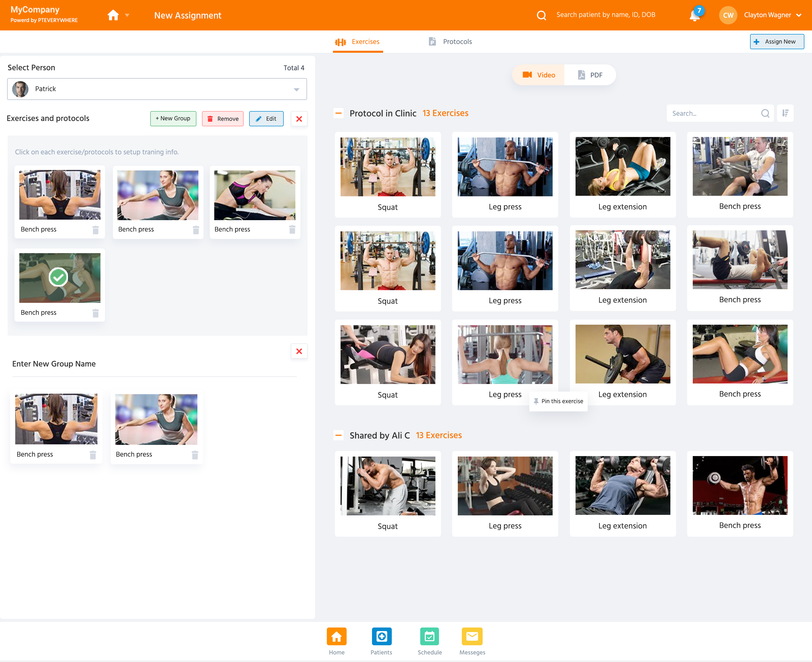Close new group with red X
This screenshot has height=662, width=812.
click(x=299, y=351)
